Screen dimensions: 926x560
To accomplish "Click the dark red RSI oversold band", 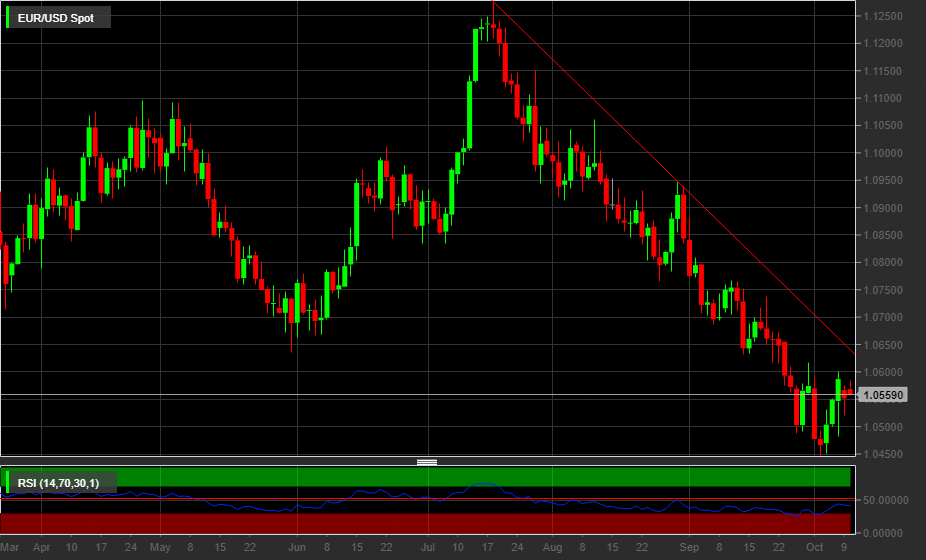I will (x=425, y=523).
